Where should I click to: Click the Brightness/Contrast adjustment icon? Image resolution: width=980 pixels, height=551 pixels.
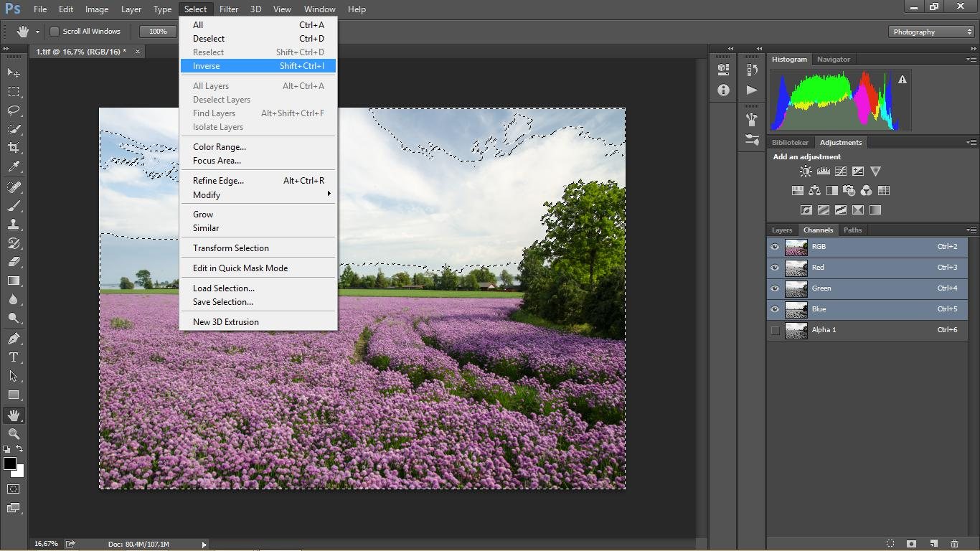(x=806, y=171)
